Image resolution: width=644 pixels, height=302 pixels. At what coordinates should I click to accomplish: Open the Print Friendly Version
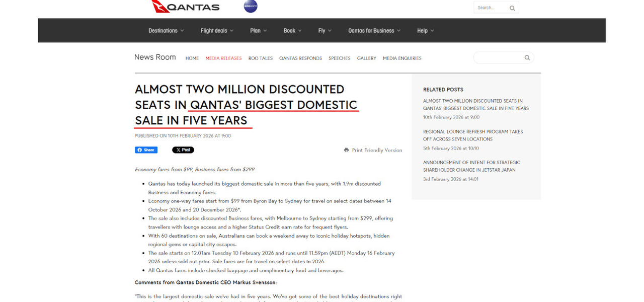[x=373, y=150]
